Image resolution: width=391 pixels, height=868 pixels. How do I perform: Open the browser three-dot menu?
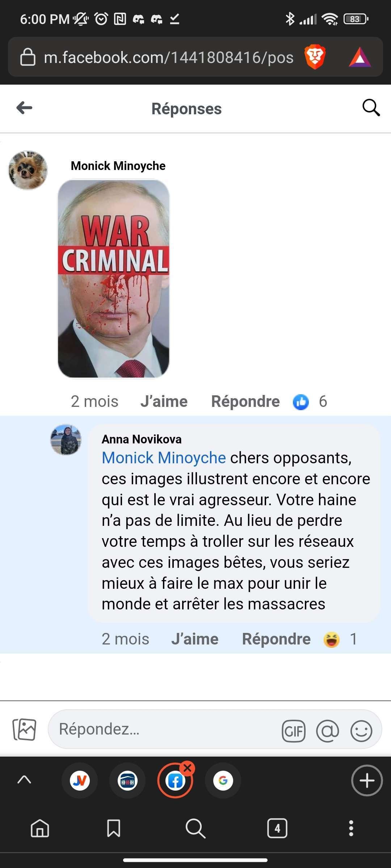click(351, 828)
